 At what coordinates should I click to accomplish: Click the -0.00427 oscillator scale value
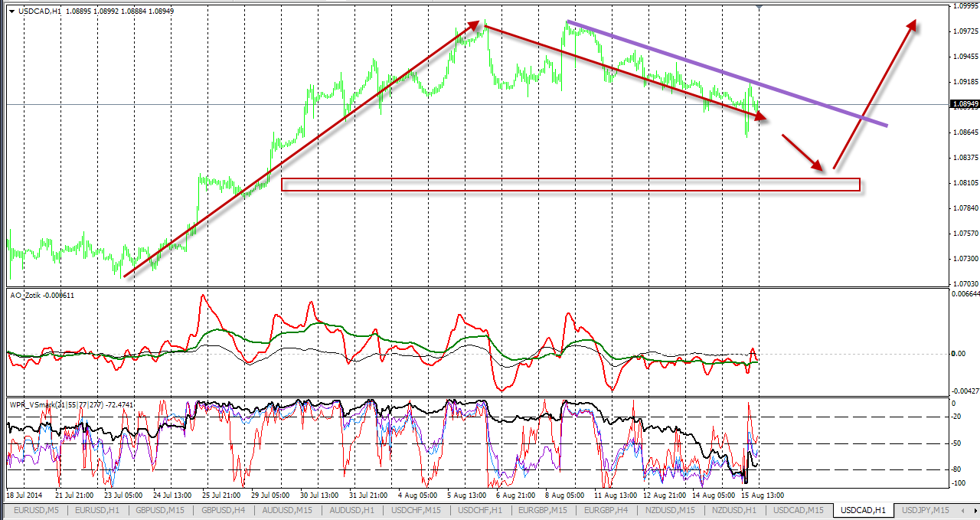coord(965,391)
